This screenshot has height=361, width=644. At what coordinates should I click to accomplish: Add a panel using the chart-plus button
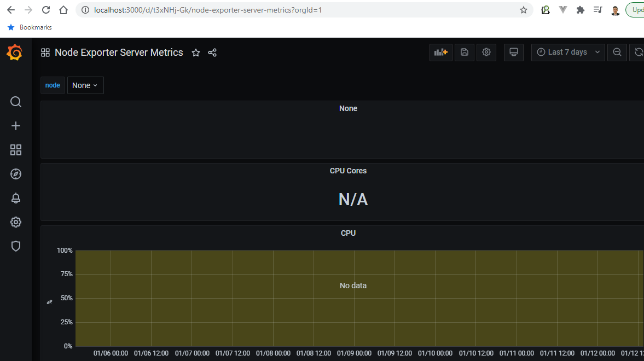440,52
